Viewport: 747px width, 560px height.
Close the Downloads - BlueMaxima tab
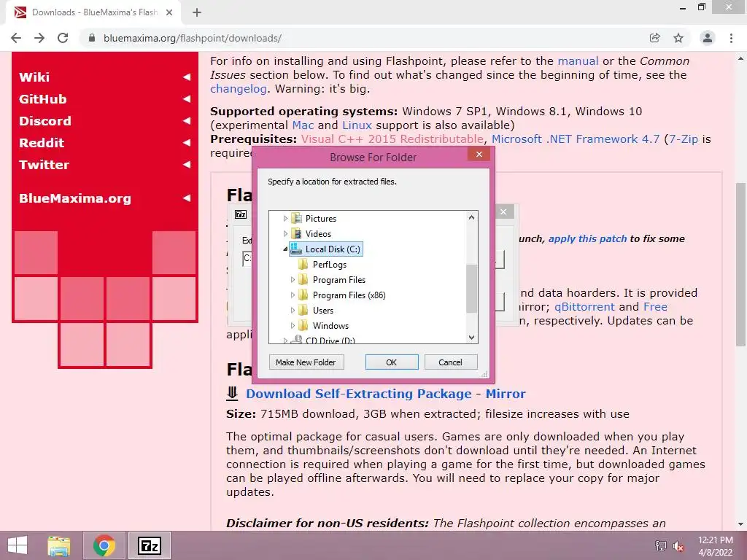(x=169, y=12)
